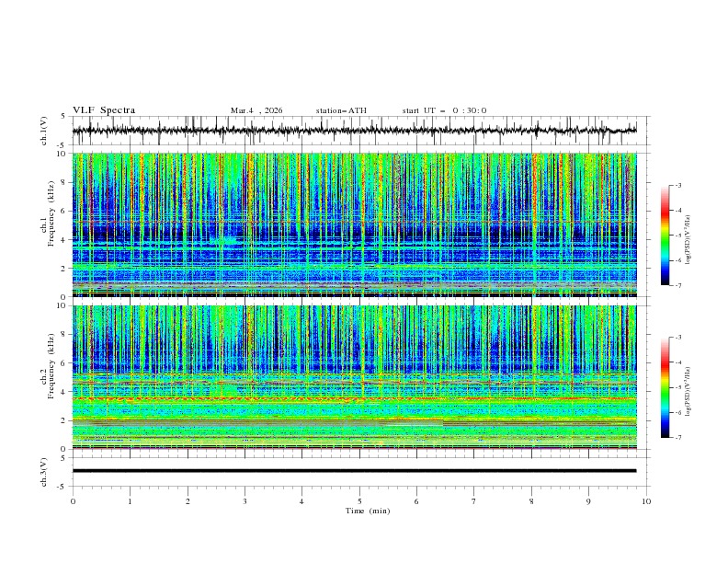This screenshot has width=728, height=563.
Task: Click the ch.3 flat black trace
Action: tap(355, 471)
